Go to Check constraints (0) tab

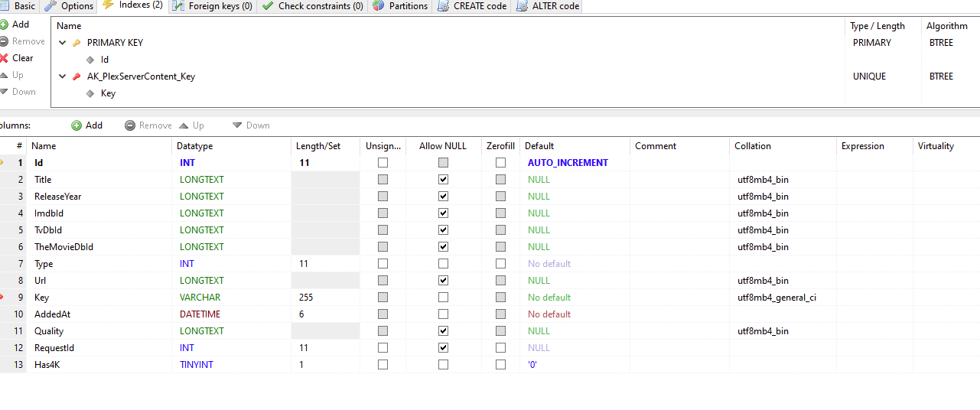313,6
